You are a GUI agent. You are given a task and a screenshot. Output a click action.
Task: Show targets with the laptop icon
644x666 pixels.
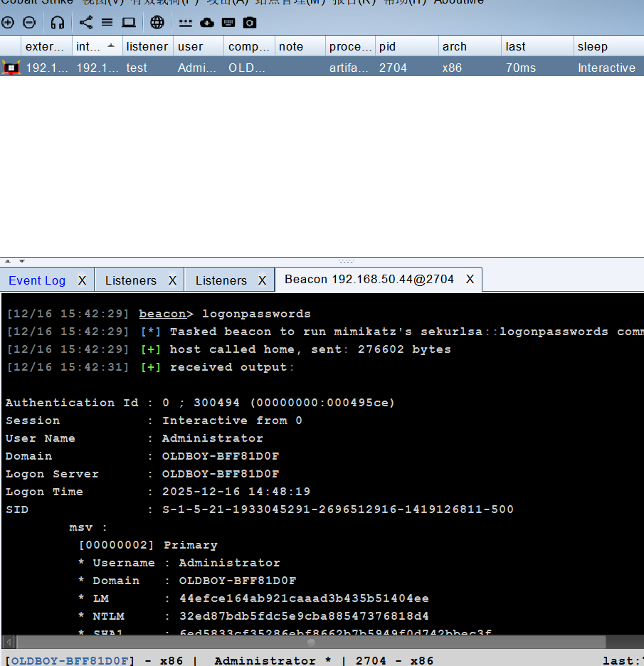click(x=129, y=23)
